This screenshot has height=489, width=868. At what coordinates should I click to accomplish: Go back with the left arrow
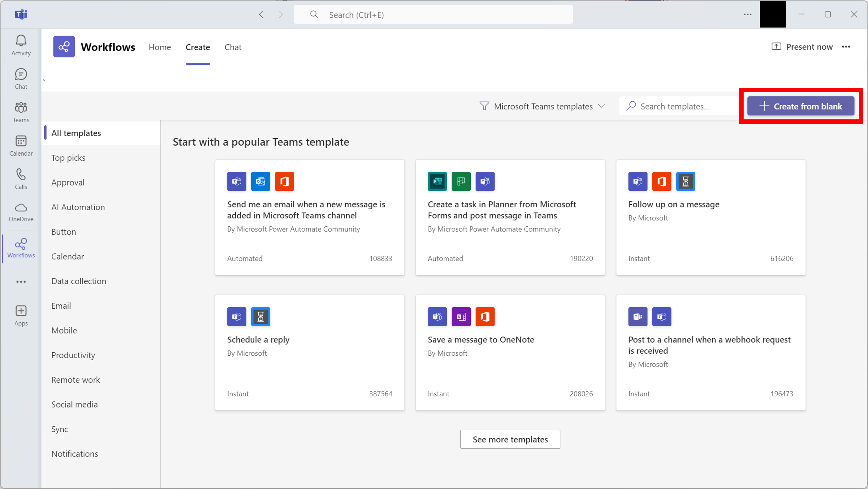point(261,14)
